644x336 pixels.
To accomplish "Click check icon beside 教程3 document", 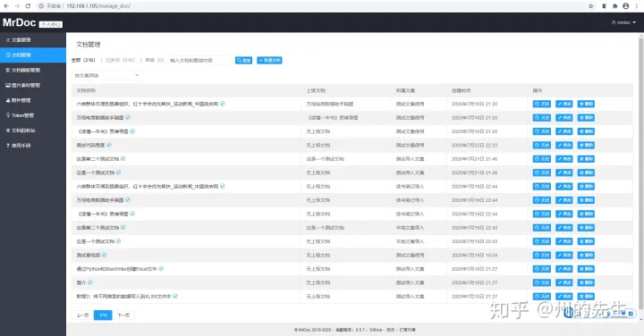I will [175, 296].
